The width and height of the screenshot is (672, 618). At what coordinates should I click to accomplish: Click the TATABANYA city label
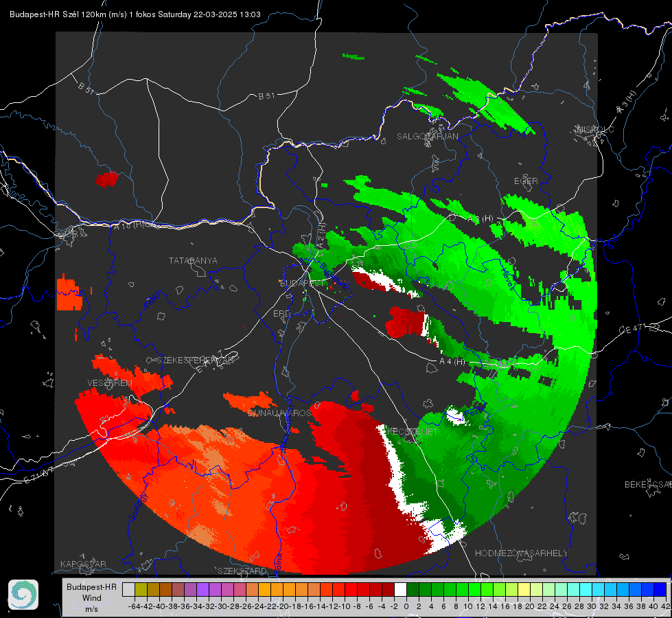point(193,261)
